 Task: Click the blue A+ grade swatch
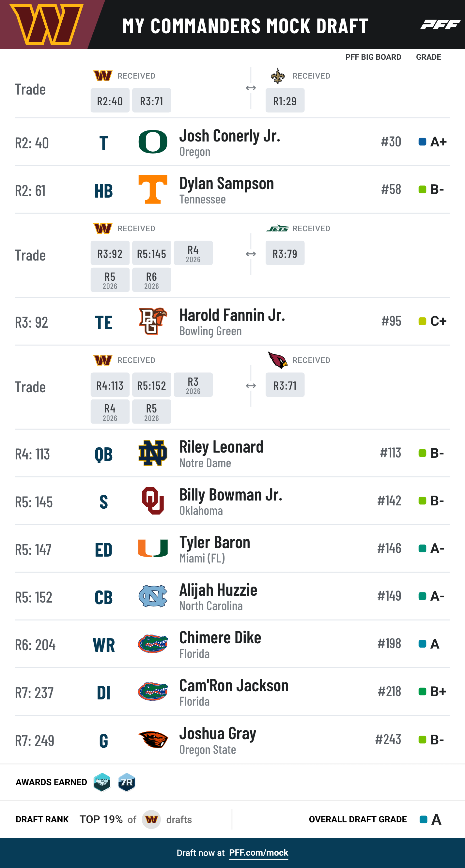(x=422, y=142)
